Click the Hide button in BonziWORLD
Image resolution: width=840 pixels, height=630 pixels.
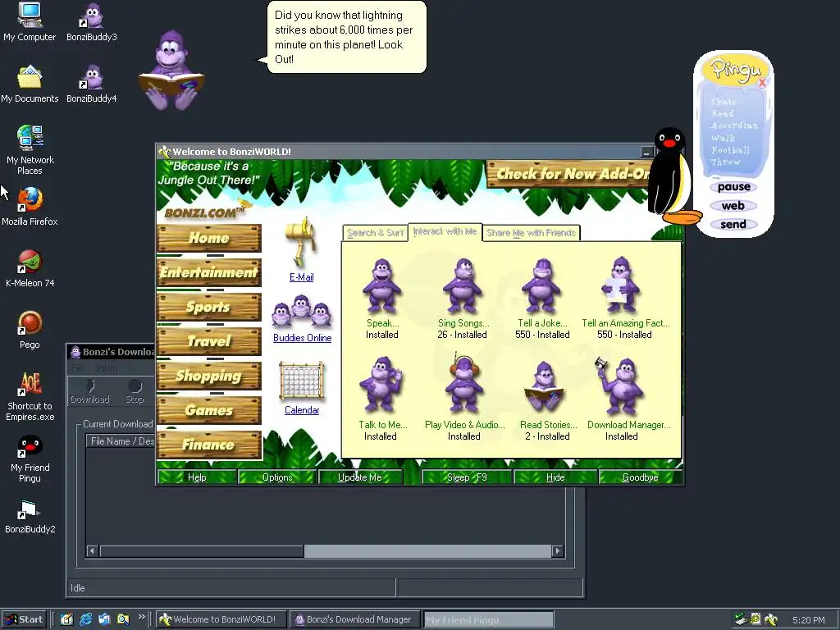(x=555, y=477)
